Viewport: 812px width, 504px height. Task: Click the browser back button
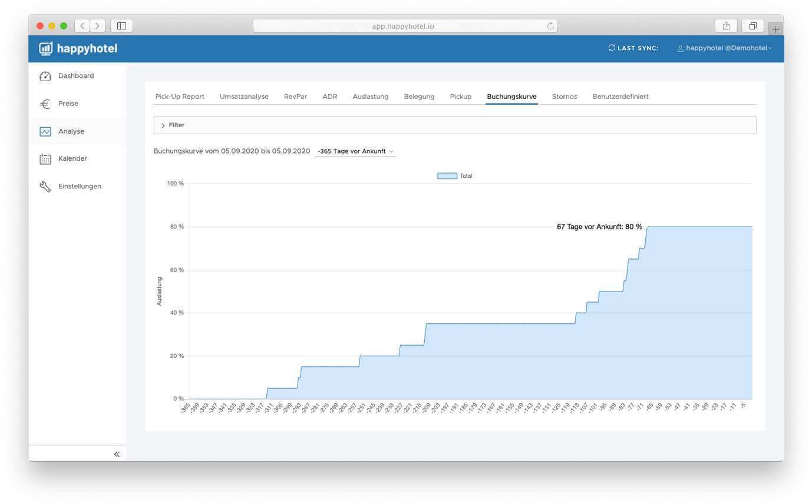click(82, 26)
